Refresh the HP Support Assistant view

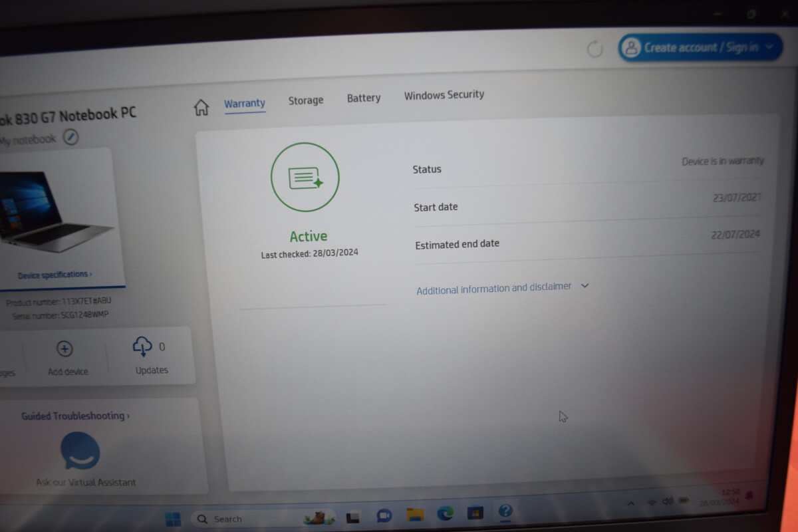coord(595,49)
